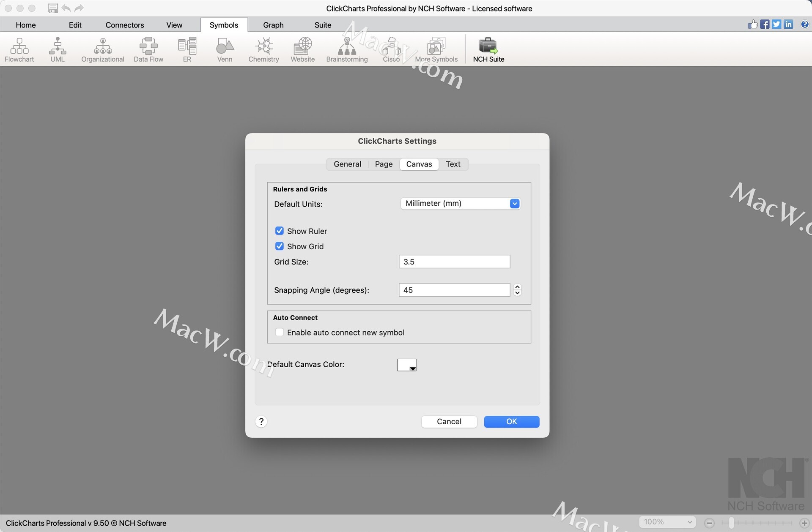This screenshot has height=532, width=812.
Task: Switch to the Text settings tab
Action: (x=453, y=164)
